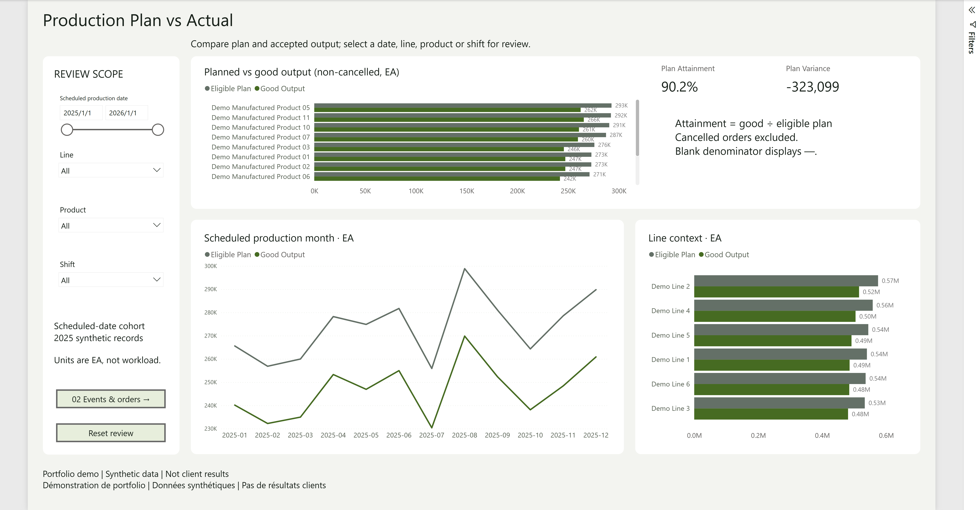Click the Reset review button
The height and width of the screenshot is (510, 980).
[111, 433]
